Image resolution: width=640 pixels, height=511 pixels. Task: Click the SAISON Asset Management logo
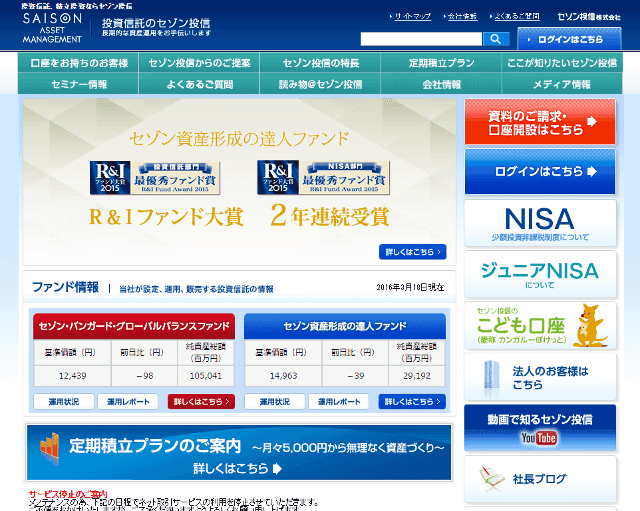click(52, 28)
